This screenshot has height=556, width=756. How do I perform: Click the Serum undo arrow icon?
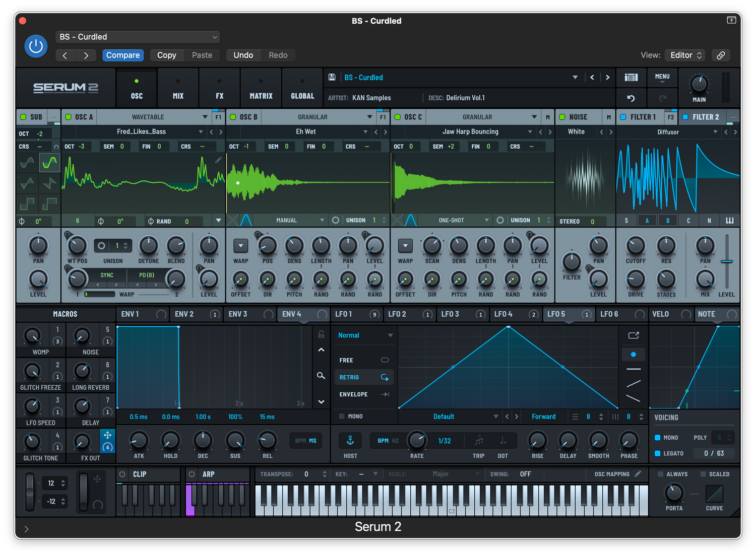click(631, 98)
